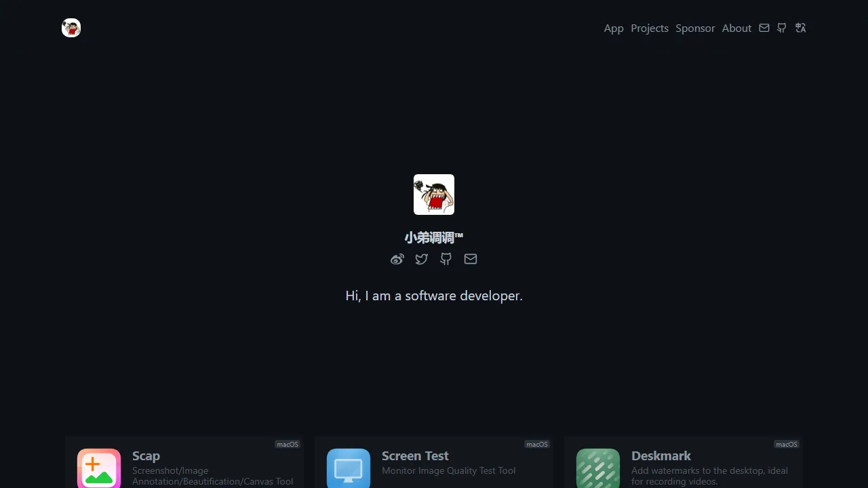Viewport: 868px width, 488px height.
Task: Click the email envelope icon below the name
Action: click(471, 259)
